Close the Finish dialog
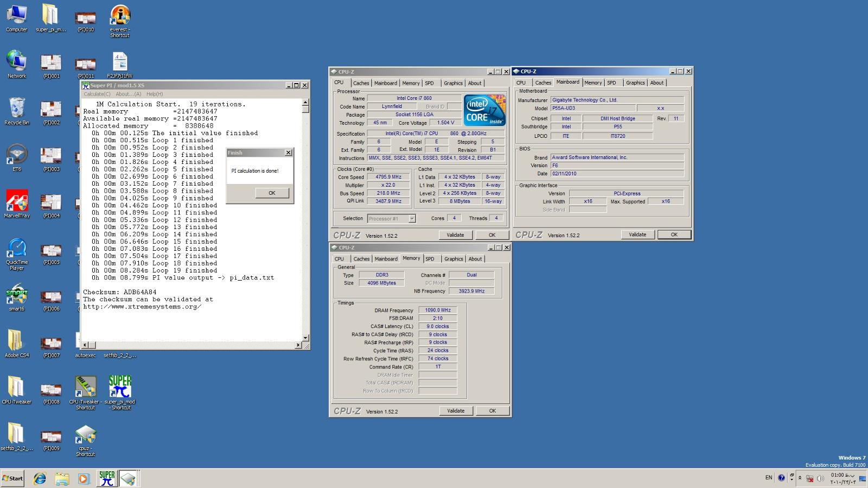Viewport: 868px width, 488px height. pyautogui.click(x=288, y=153)
